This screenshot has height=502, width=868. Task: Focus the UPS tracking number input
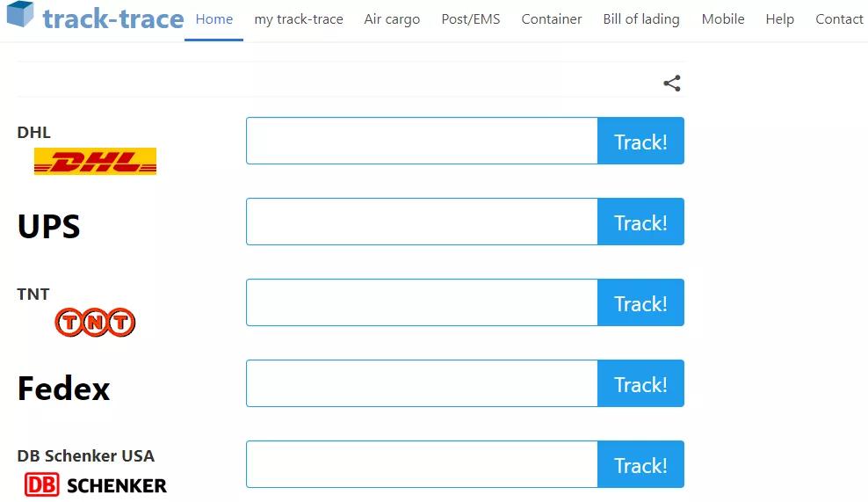(x=422, y=222)
